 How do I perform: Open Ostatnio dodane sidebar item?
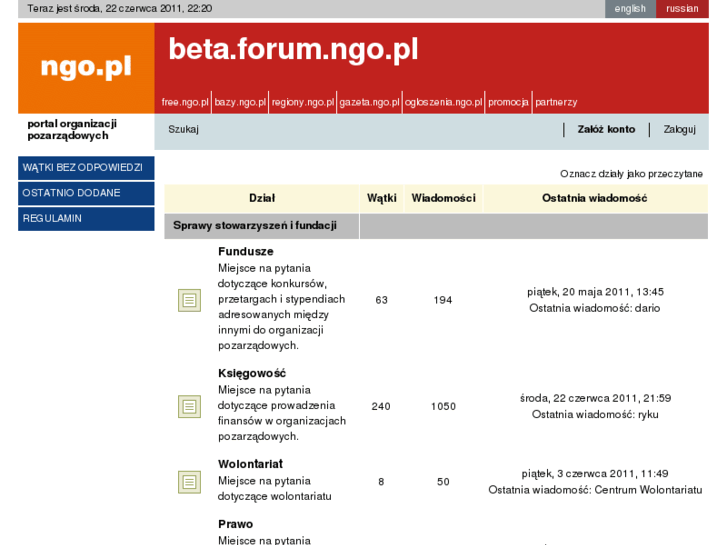point(86,193)
